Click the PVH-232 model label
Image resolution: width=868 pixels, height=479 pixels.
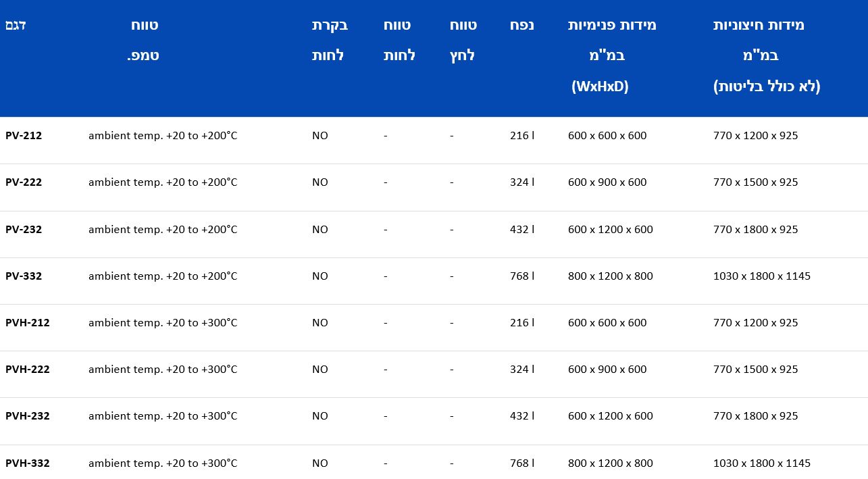(28, 416)
